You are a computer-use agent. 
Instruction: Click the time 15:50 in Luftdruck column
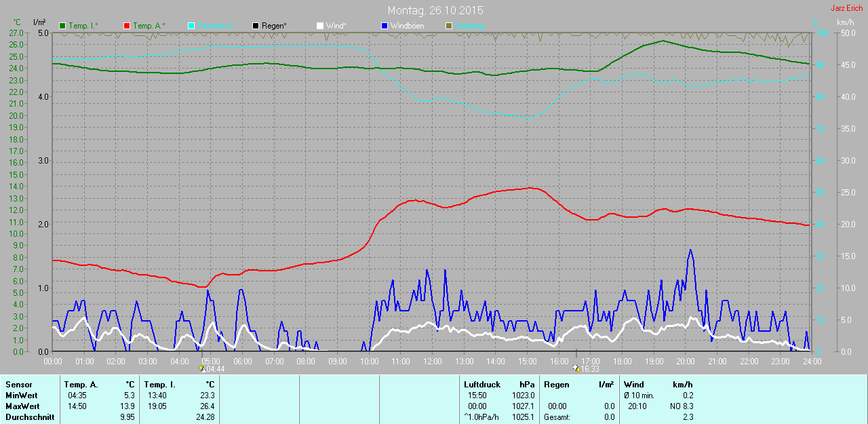click(x=477, y=395)
